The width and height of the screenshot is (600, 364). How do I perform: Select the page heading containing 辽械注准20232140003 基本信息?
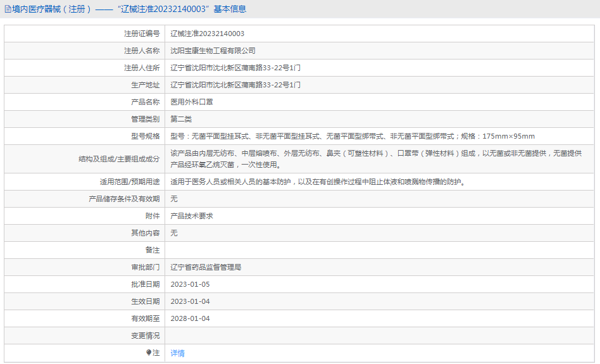click(128, 9)
